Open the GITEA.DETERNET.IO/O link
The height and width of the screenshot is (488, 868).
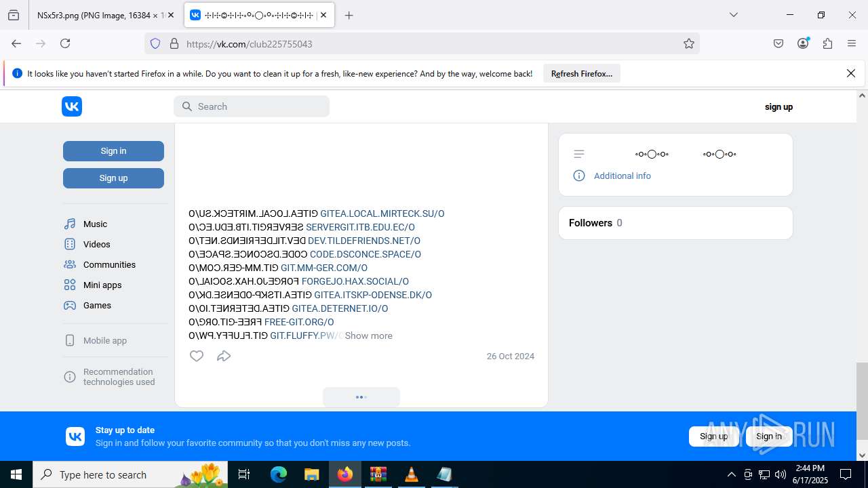pos(340,308)
